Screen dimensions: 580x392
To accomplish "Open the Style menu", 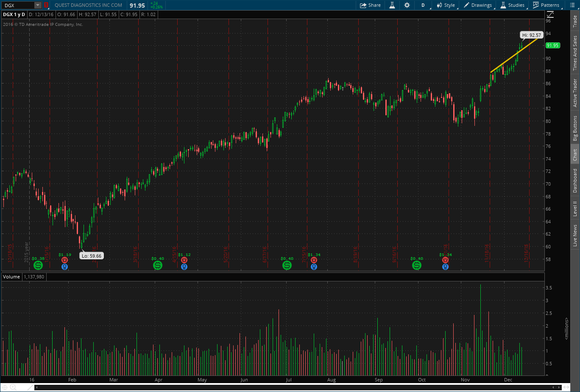I will [x=446, y=5].
